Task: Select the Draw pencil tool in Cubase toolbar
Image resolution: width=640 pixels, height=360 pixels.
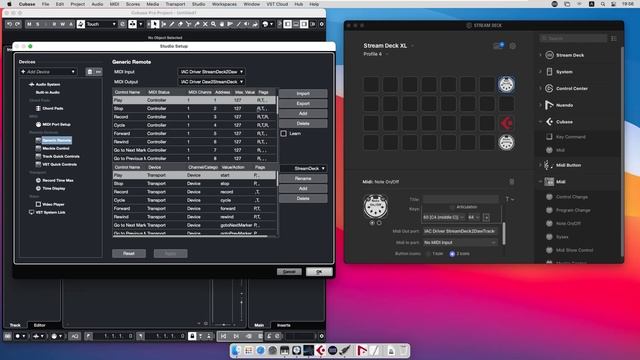Action: (x=172, y=24)
